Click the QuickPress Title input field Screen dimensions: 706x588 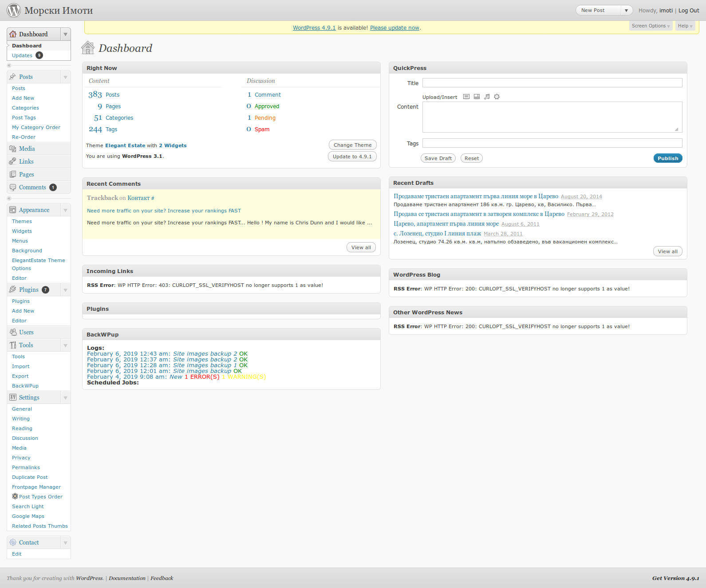pos(552,82)
